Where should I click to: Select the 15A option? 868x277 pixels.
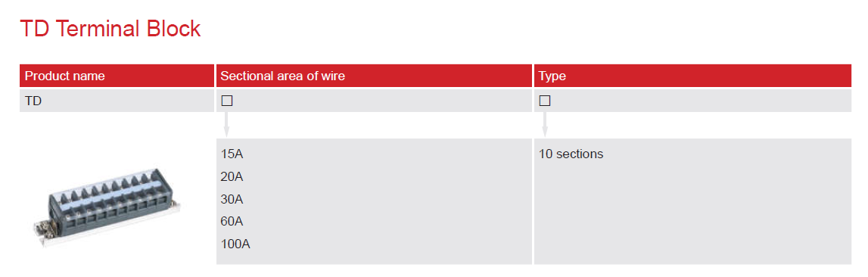(x=232, y=154)
